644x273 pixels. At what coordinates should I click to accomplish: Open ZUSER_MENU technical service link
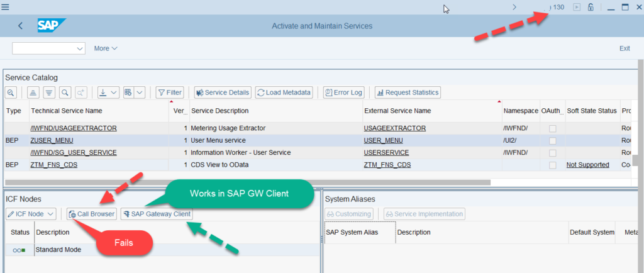point(52,140)
